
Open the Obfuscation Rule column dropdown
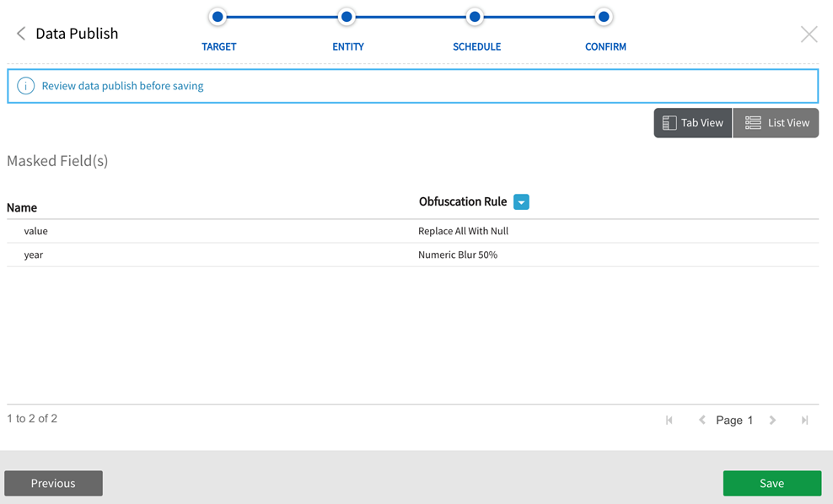click(521, 202)
